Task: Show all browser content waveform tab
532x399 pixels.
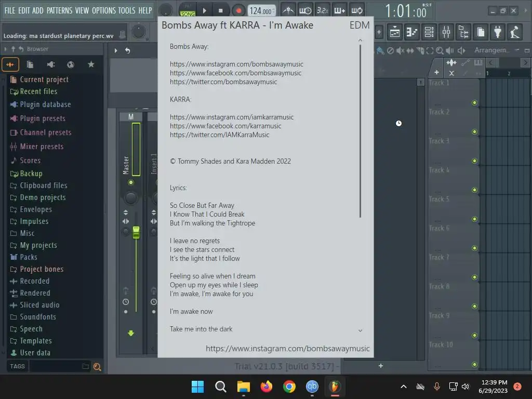Action: 10,64
